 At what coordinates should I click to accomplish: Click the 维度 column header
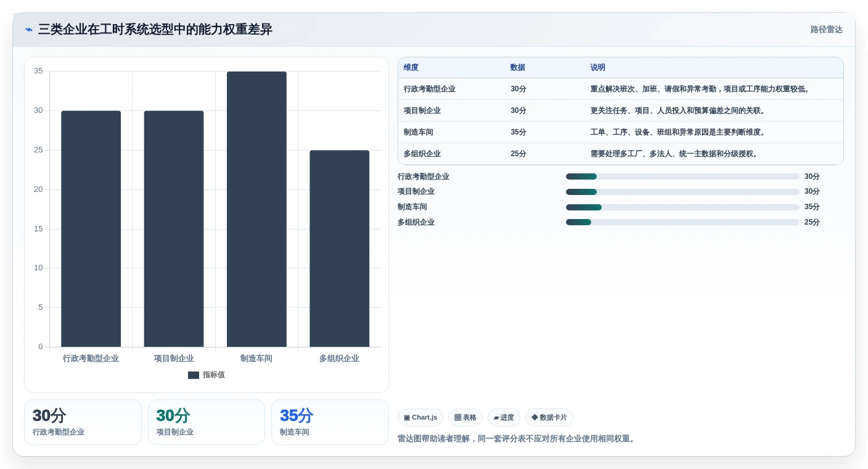pyautogui.click(x=411, y=68)
